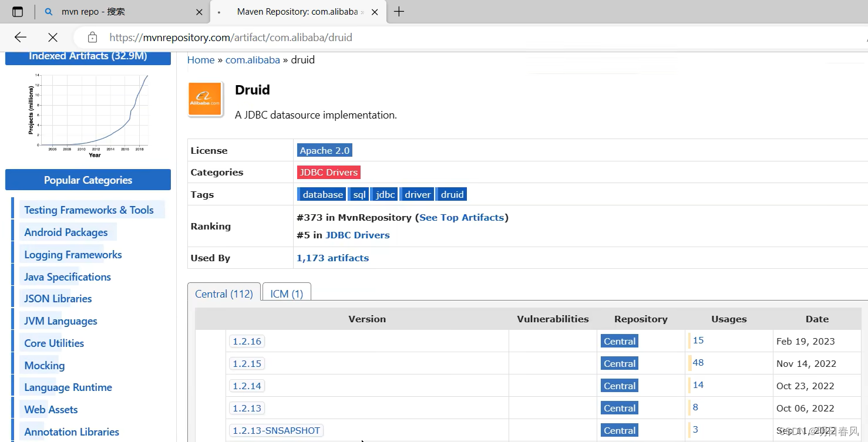The image size is (868, 442).
Task: Click the Popular Categories header
Action: pos(88,180)
